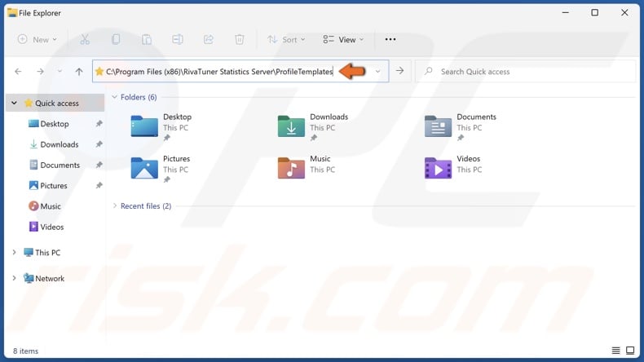Click the Search Quick access box

[525, 72]
